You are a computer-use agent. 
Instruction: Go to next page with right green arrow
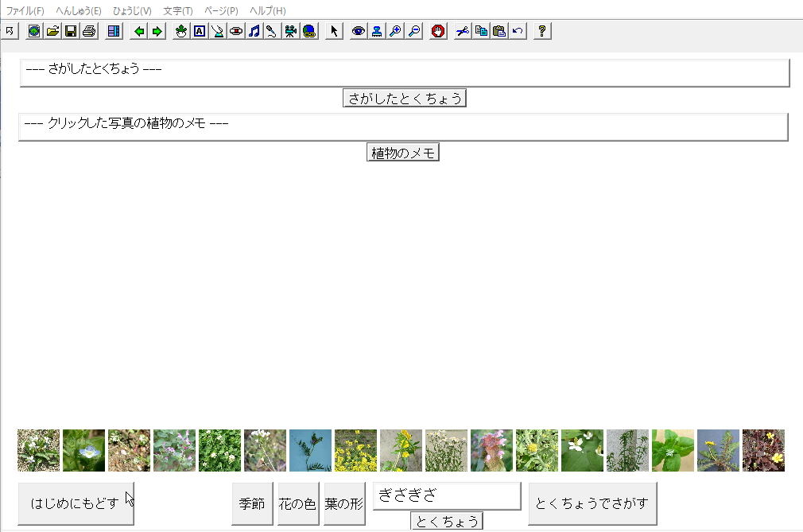157,31
